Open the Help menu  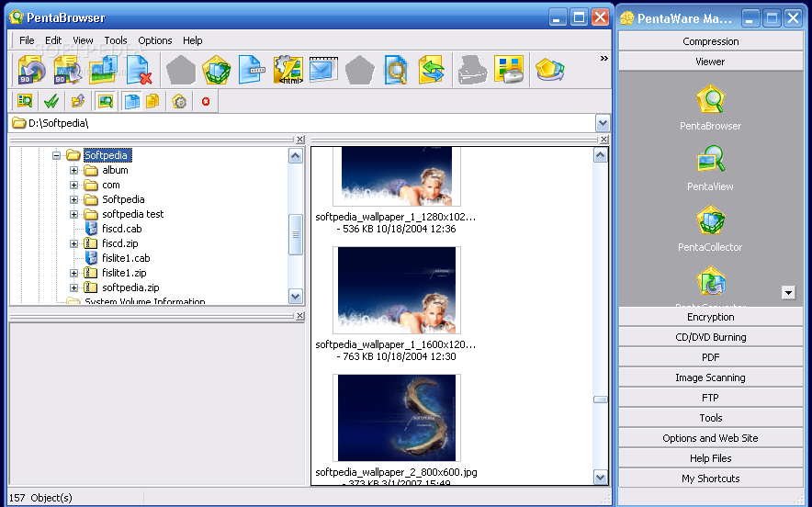tap(192, 40)
